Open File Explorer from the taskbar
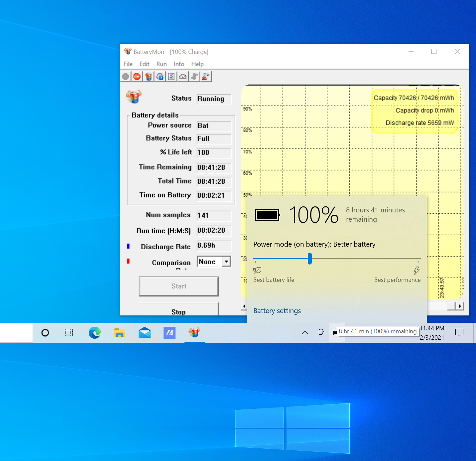Image resolution: width=476 pixels, height=461 pixels. pos(119,333)
